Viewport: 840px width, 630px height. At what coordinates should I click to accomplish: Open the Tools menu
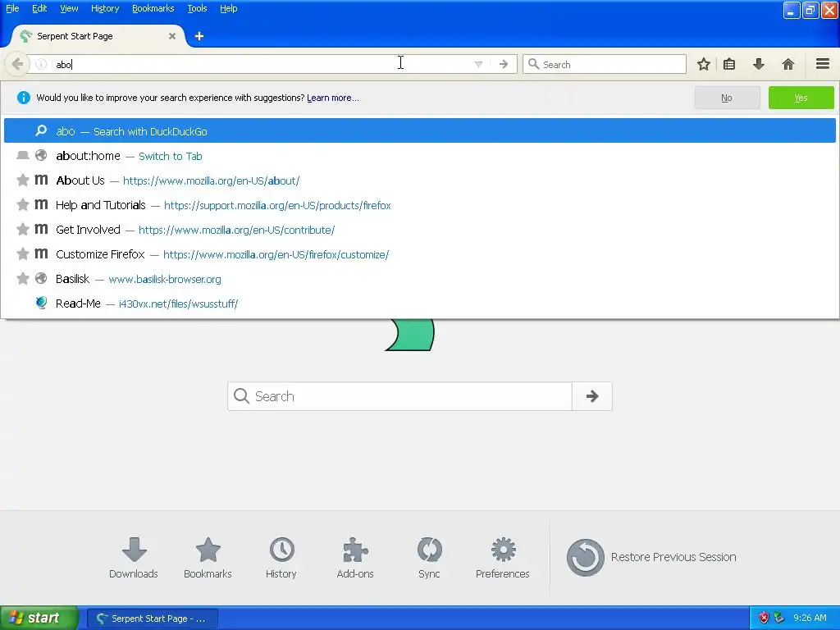(197, 8)
